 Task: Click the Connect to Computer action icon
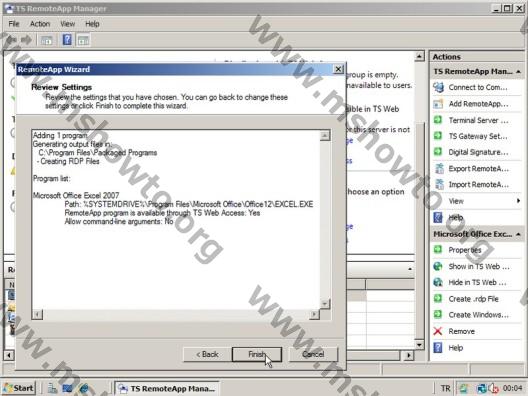pyautogui.click(x=438, y=87)
